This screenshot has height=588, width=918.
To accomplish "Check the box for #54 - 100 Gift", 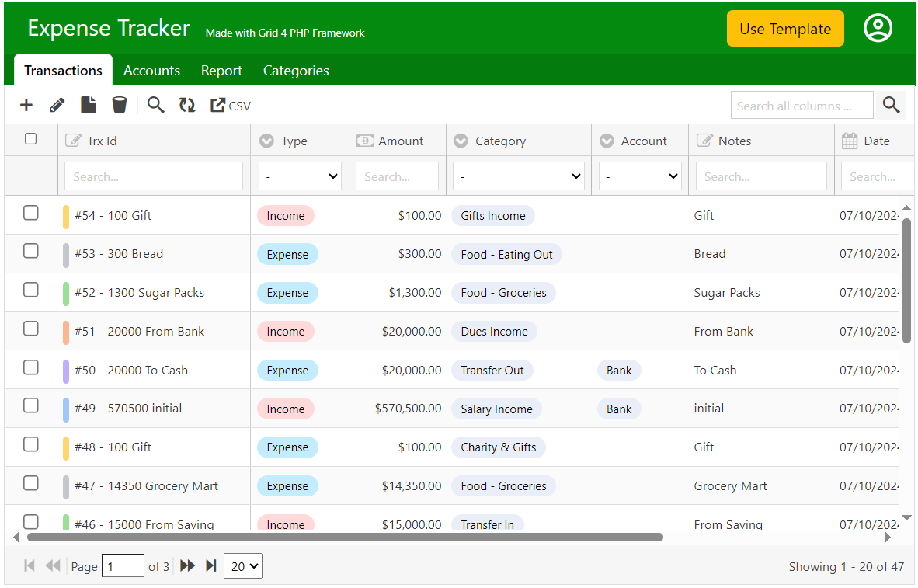I will click(x=31, y=213).
